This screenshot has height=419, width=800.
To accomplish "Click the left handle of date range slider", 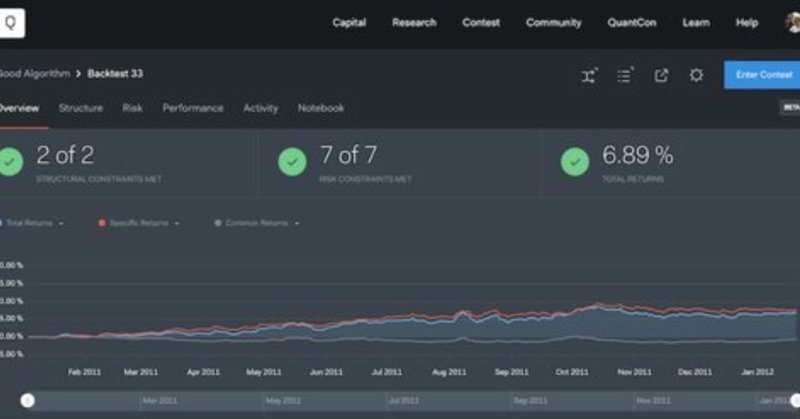I will pos(28,401).
